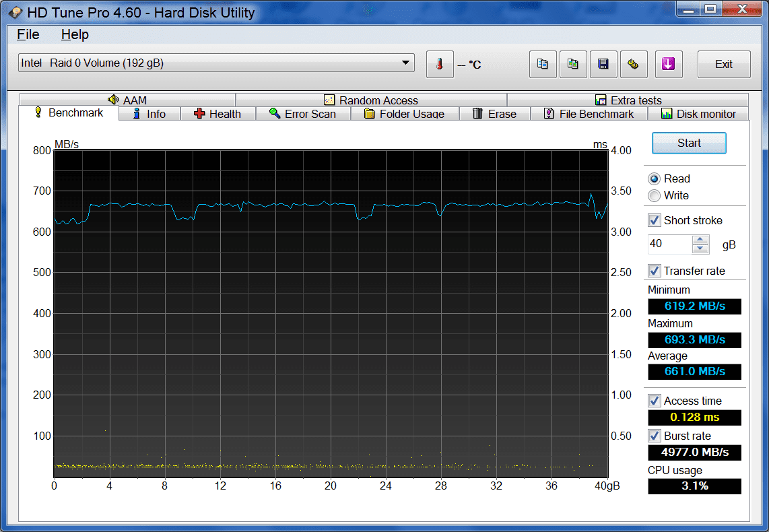Switch to the AAM tab
The width and height of the screenshot is (769, 532).
click(127, 100)
